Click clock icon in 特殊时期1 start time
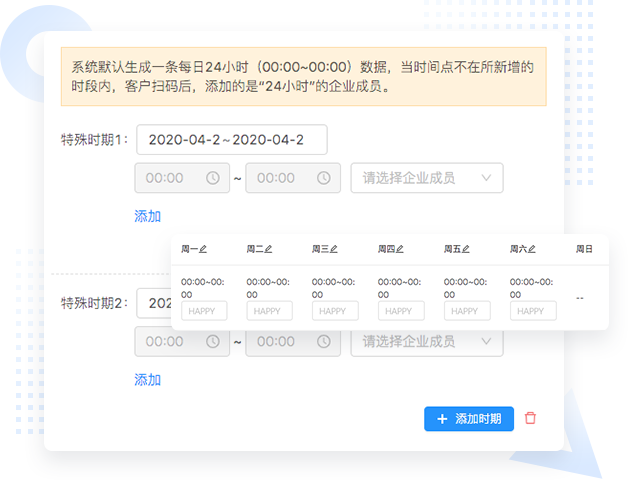Image resolution: width=628 pixels, height=480 pixels. [x=213, y=178]
